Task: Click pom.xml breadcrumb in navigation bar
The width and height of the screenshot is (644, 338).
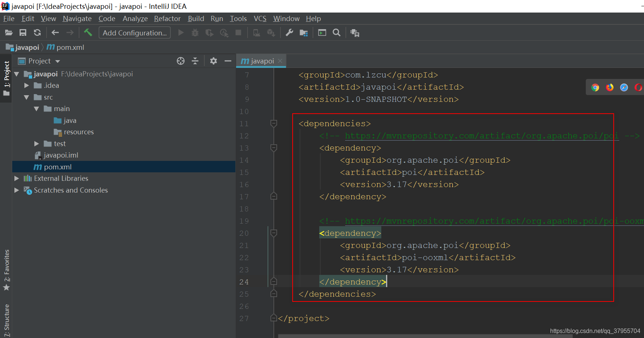Action: point(65,47)
